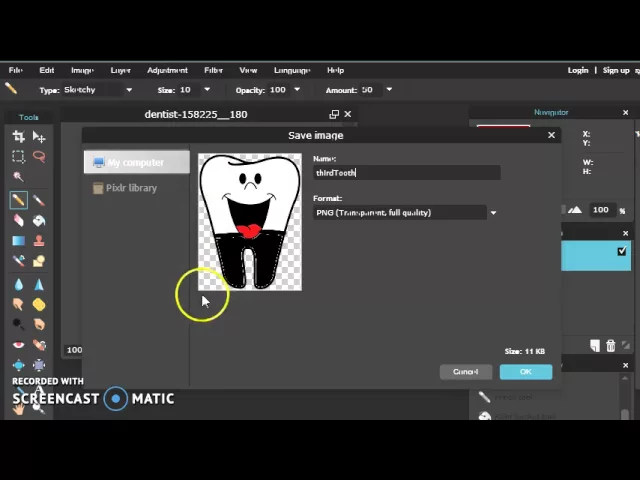Open the Edit menu
This screenshot has width=640, height=480.
click(x=47, y=70)
